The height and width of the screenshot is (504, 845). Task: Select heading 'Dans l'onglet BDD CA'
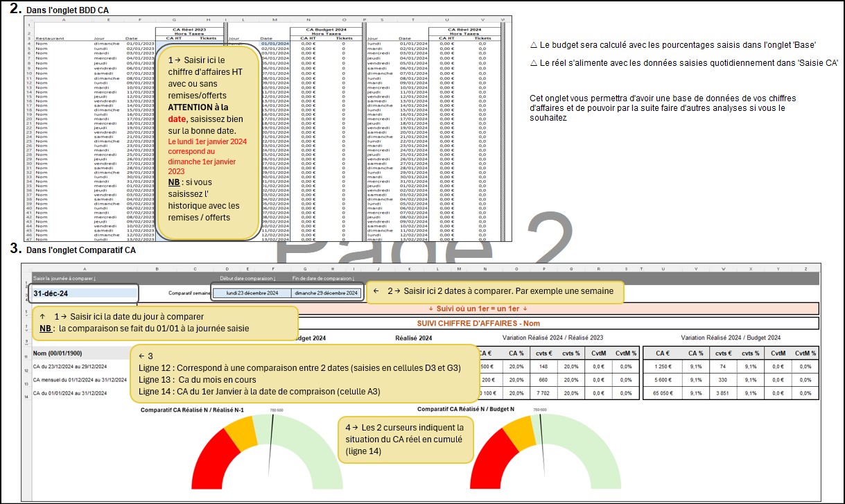(67, 10)
